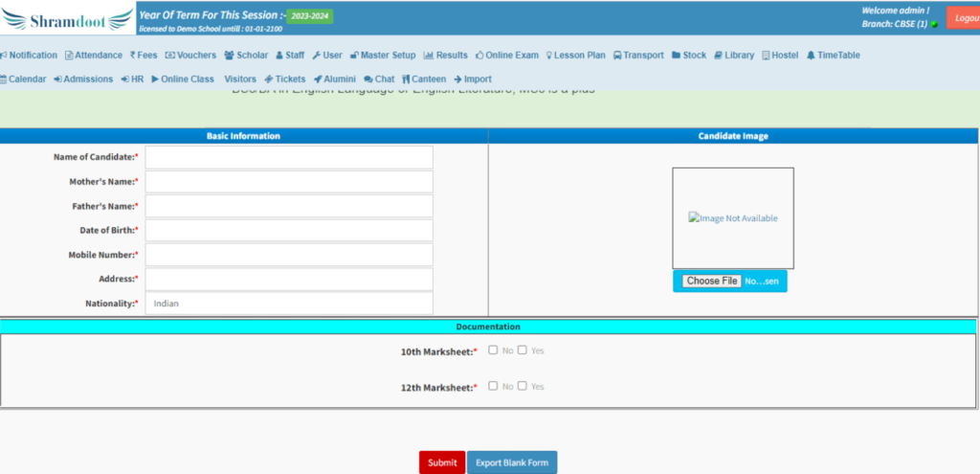Open the Fees menu icon
The height and width of the screenshot is (474, 980).
(133, 56)
